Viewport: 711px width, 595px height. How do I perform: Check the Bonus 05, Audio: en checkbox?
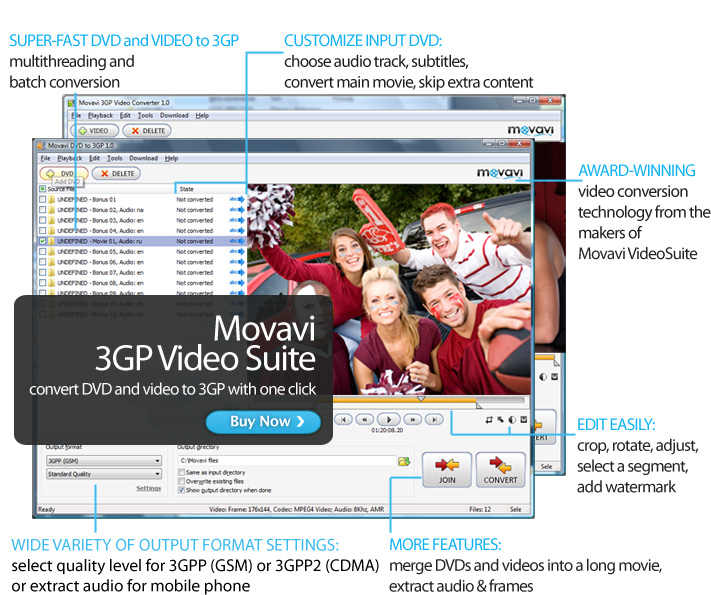point(43,252)
